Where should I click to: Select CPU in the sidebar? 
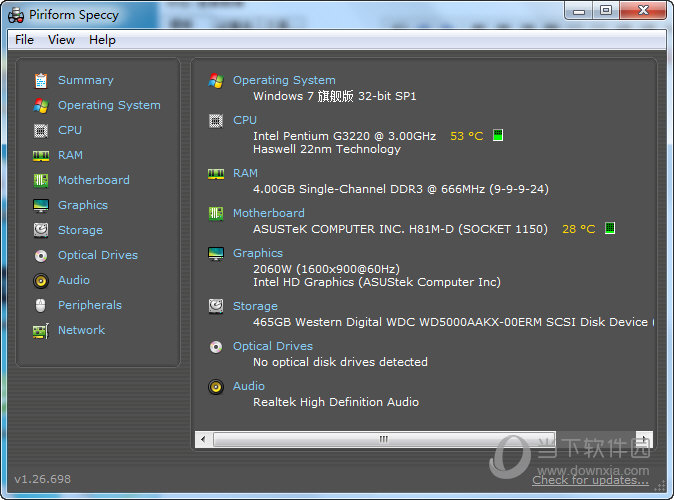click(70, 130)
